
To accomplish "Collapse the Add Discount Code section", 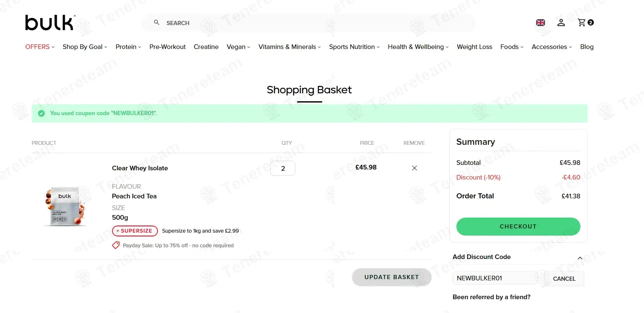I will [580, 258].
